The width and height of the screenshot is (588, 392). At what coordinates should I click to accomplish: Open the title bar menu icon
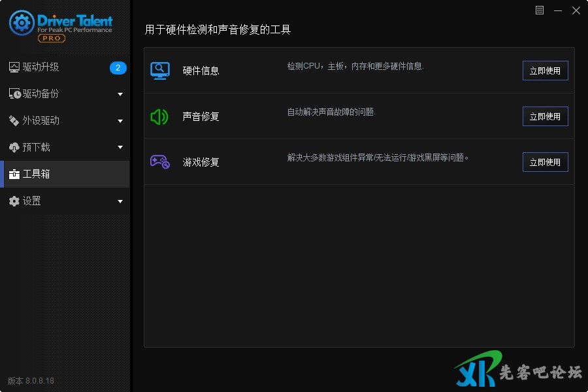tap(539, 10)
